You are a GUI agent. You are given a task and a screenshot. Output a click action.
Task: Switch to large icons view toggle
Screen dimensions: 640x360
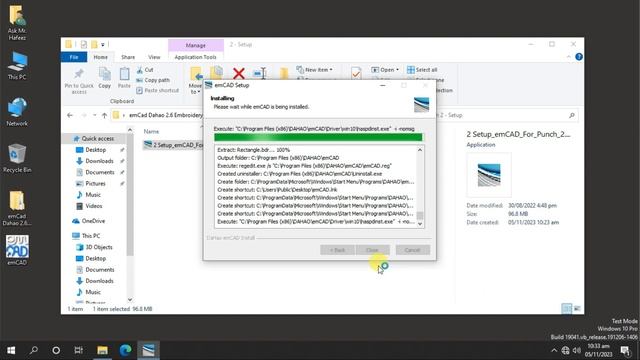[x=577, y=309]
